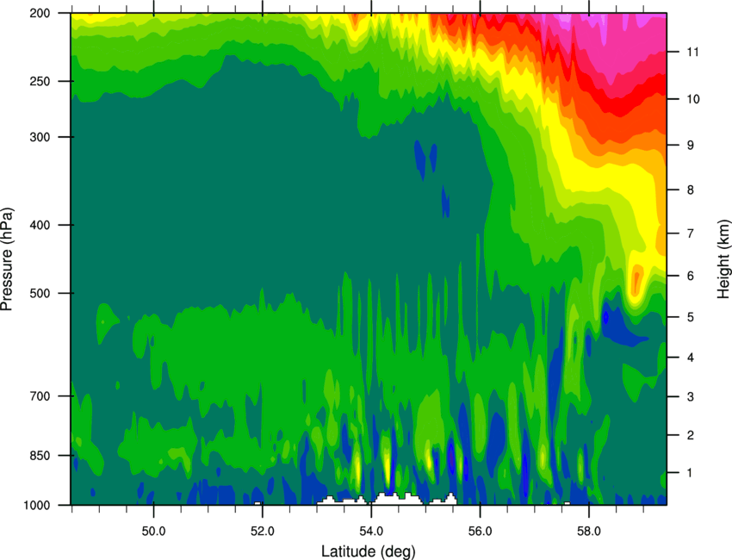Click the 11 km height tick label
Screen dimensions: 732x560
pyautogui.click(x=692, y=52)
